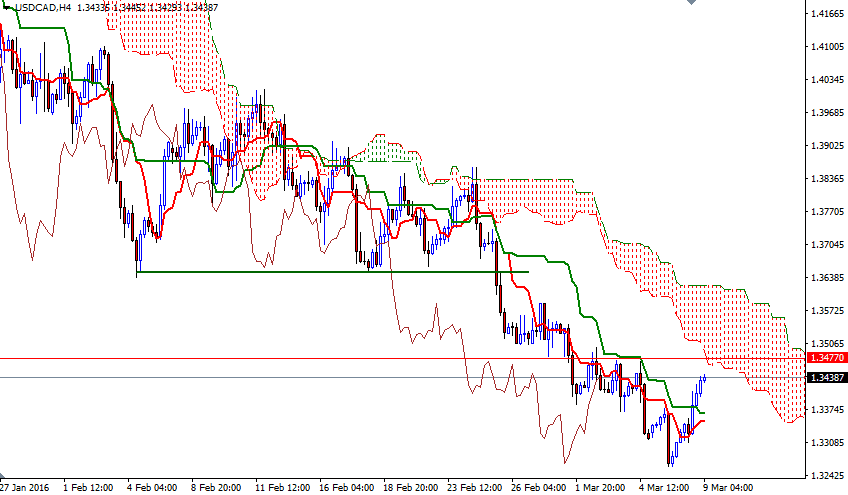
Task: Click the 1 Mar 20:00 time label
Action: (x=600, y=488)
